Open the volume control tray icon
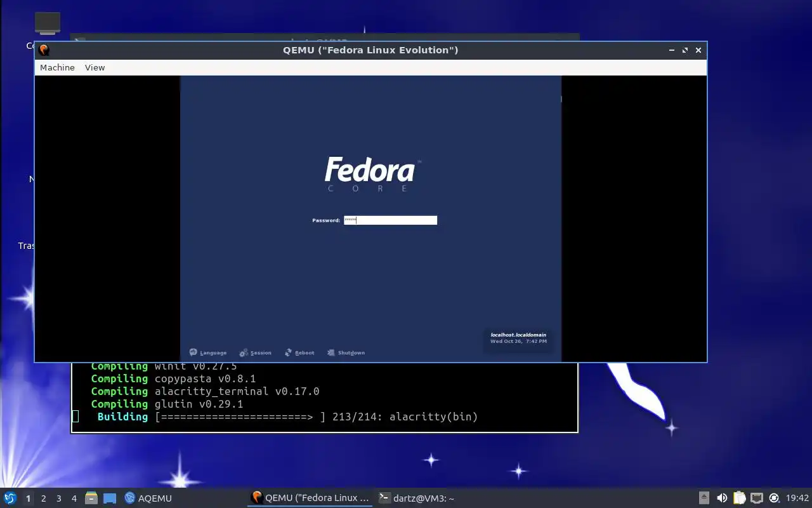 [x=722, y=498]
